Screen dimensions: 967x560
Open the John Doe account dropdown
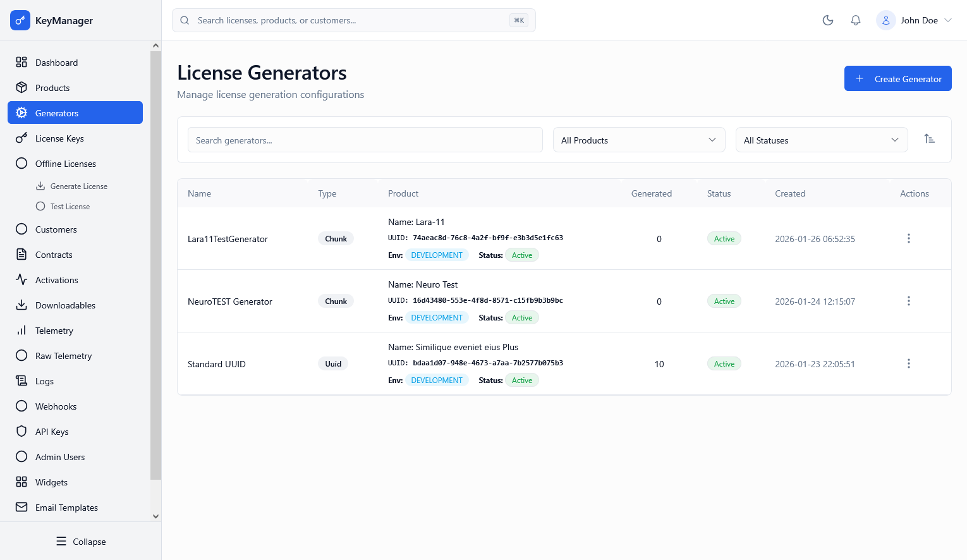915,20
